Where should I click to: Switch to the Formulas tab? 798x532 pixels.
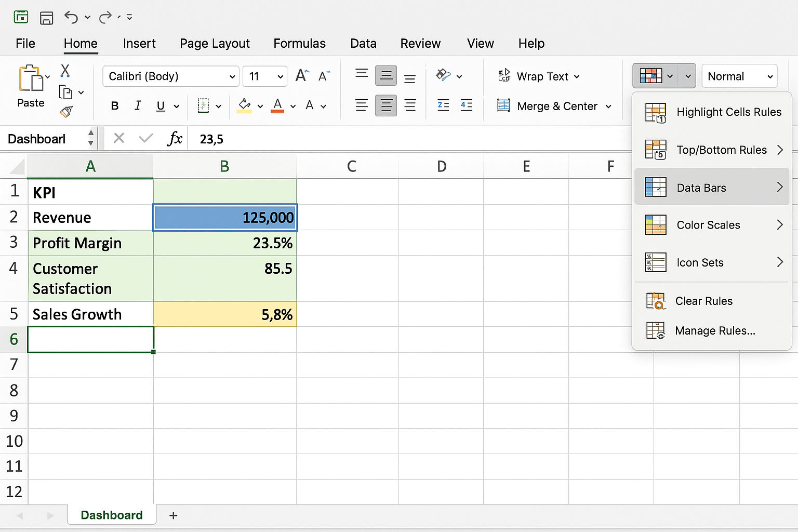pos(300,44)
